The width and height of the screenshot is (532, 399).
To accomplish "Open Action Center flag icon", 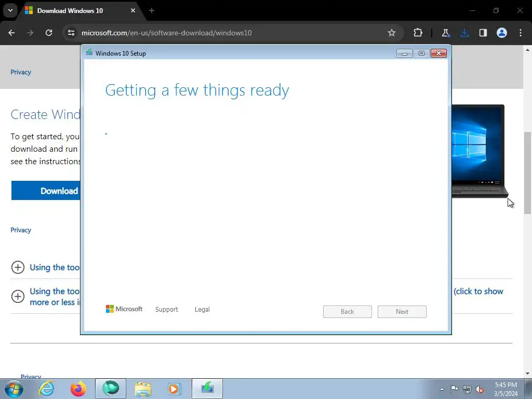I will tap(454, 389).
